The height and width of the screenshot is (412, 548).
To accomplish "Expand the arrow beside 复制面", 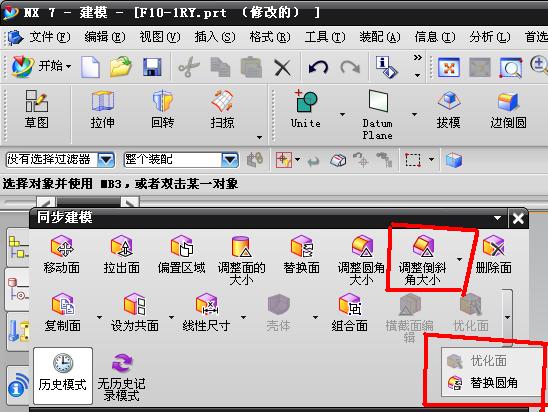I will tap(99, 317).
